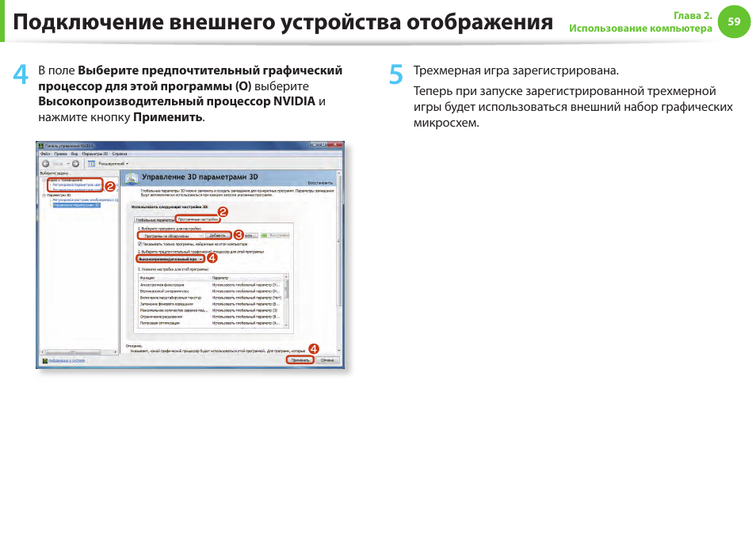Image resolution: width=756 pixels, height=536 pixels.
Task: Click the Добавить button
Action: pyautogui.click(x=218, y=235)
